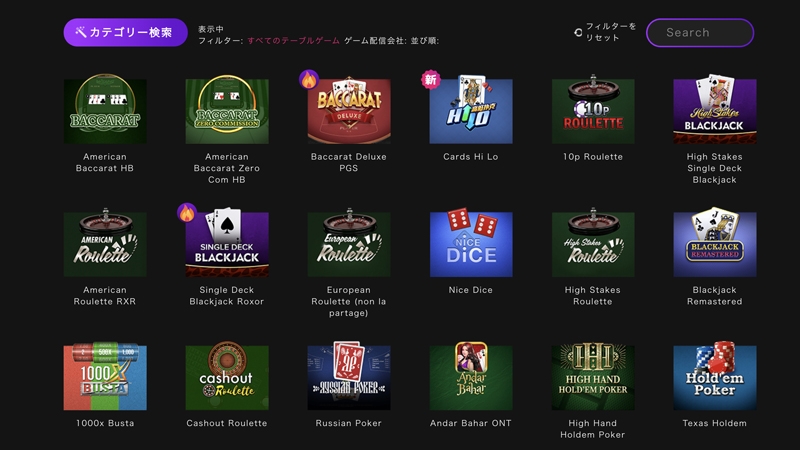800x450 pixels.
Task: Open Blackjack Remastered game thumbnail
Action: tap(715, 243)
